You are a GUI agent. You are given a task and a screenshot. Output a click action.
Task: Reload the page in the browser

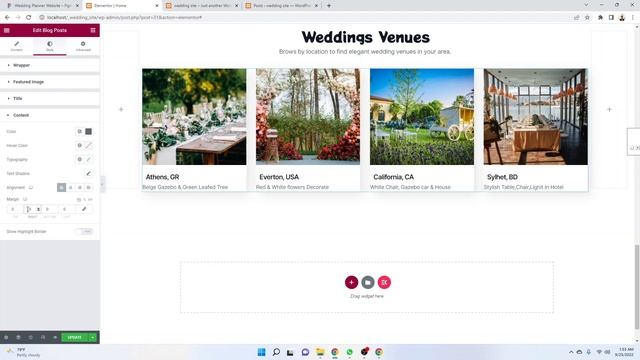tap(29, 18)
